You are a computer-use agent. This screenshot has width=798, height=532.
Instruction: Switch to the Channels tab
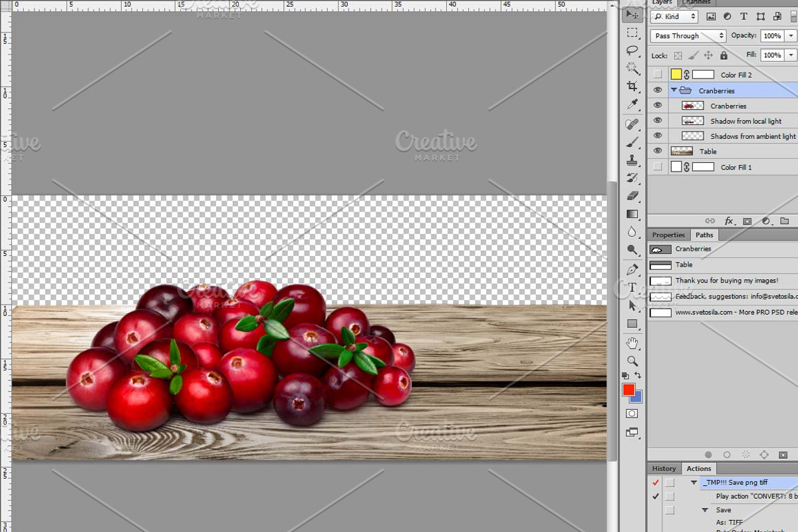[696, 3]
